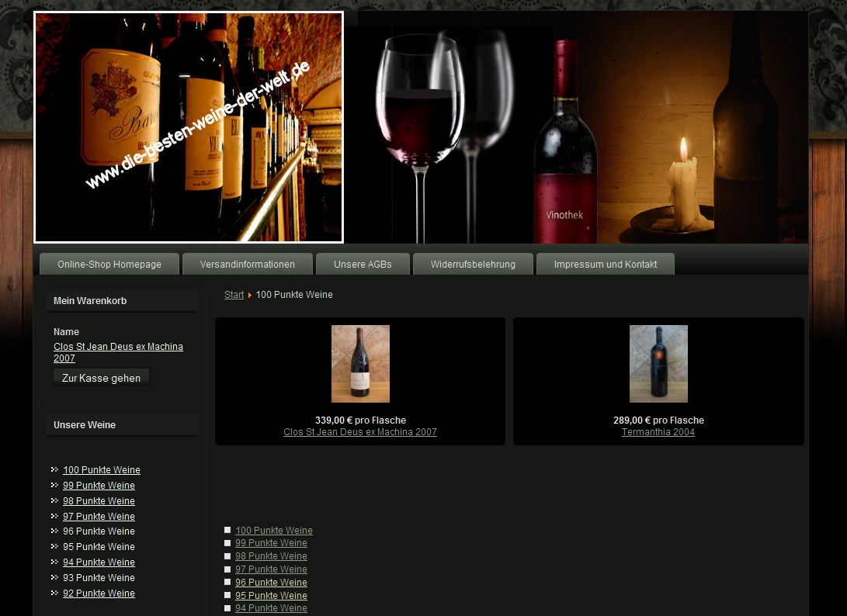Go to the Unsere AGBs tab
Image resolution: width=847 pixels, height=616 pixels.
point(363,264)
